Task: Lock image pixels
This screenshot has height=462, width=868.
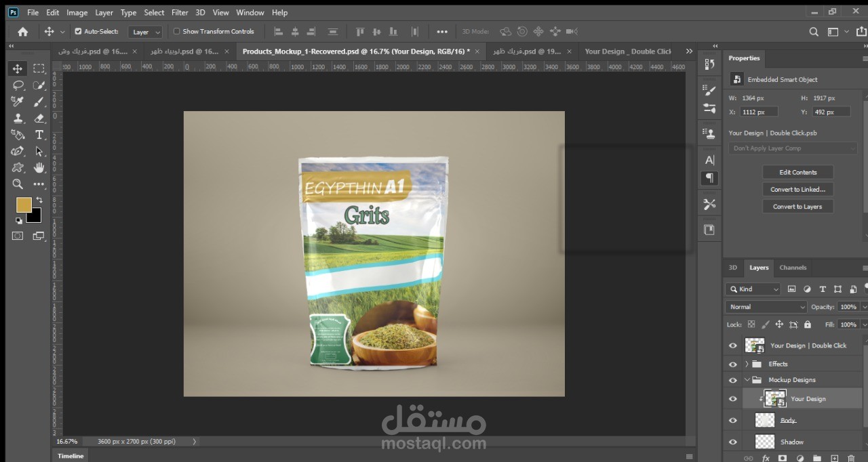Action: coord(766,324)
